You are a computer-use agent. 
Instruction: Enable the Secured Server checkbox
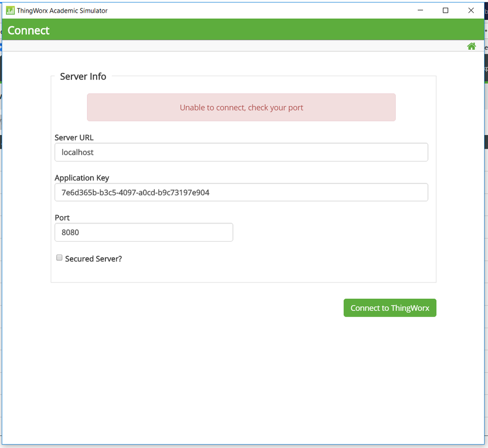(x=59, y=258)
